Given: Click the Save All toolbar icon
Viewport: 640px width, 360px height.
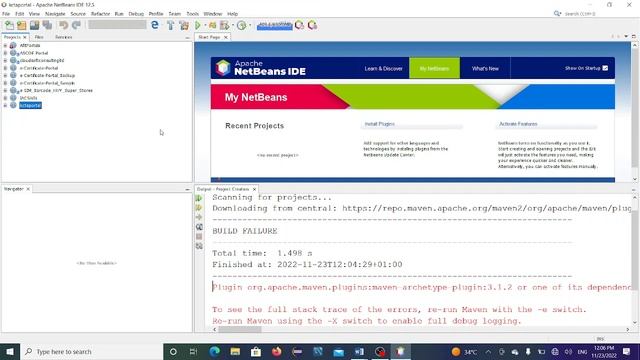Looking at the screenshot, I should click(x=47, y=25).
